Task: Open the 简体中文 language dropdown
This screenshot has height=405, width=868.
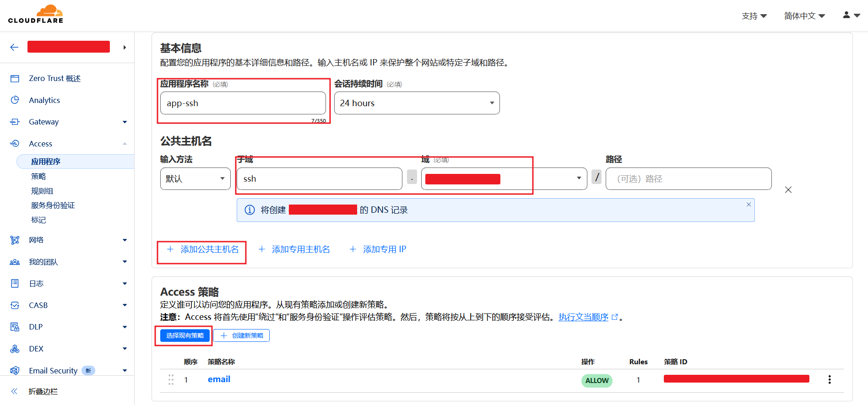Action: click(804, 16)
